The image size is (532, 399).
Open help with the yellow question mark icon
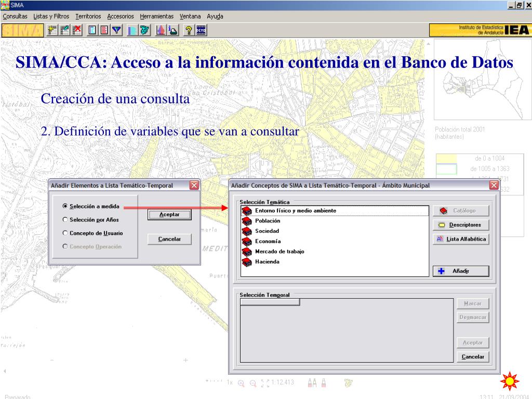tap(189, 30)
